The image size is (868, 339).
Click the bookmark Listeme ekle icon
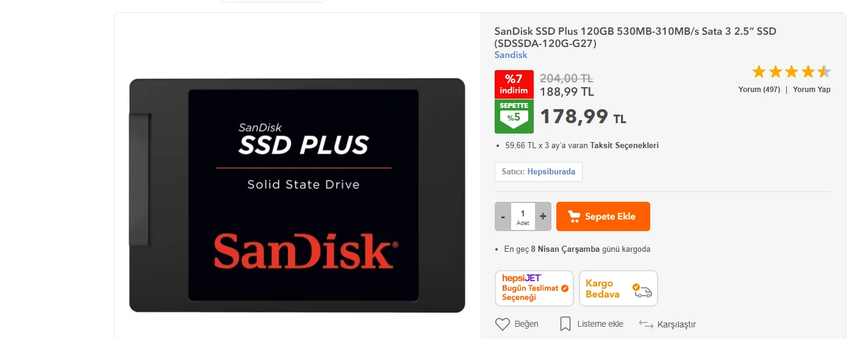[x=565, y=324]
